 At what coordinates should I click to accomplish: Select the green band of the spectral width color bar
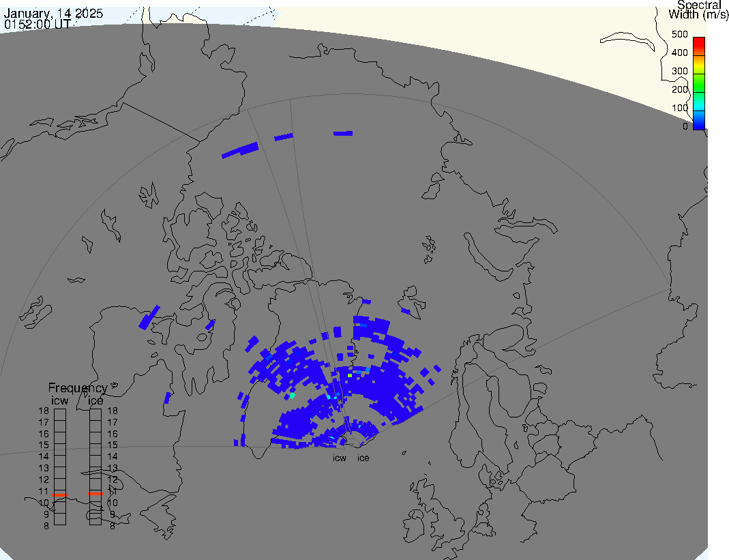coord(699,83)
